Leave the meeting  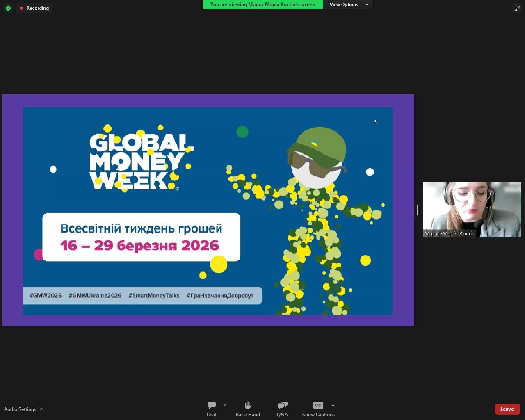point(507,409)
